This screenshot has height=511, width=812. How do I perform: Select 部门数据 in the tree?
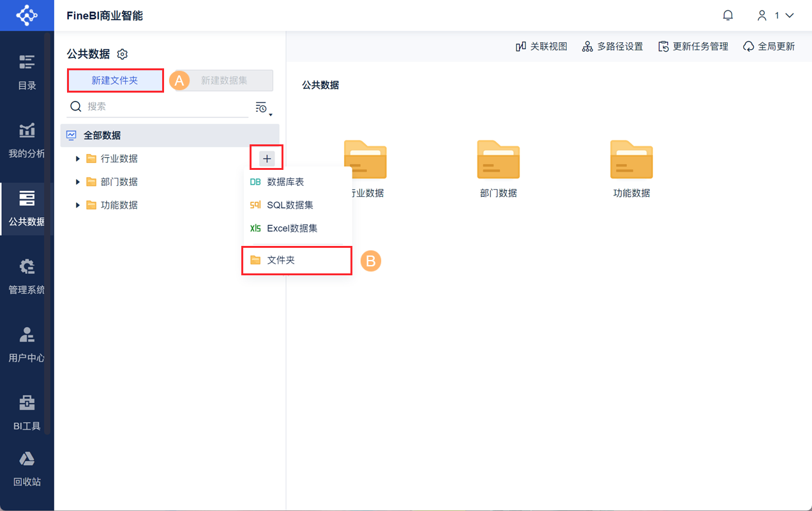pyautogui.click(x=119, y=182)
